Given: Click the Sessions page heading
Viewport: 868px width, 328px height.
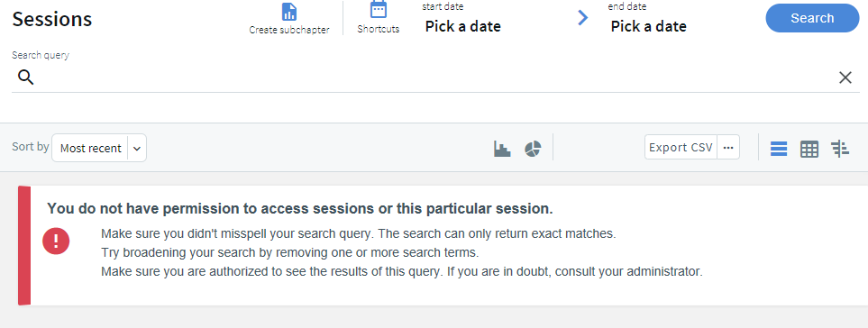Looking at the screenshot, I should (52, 19).
